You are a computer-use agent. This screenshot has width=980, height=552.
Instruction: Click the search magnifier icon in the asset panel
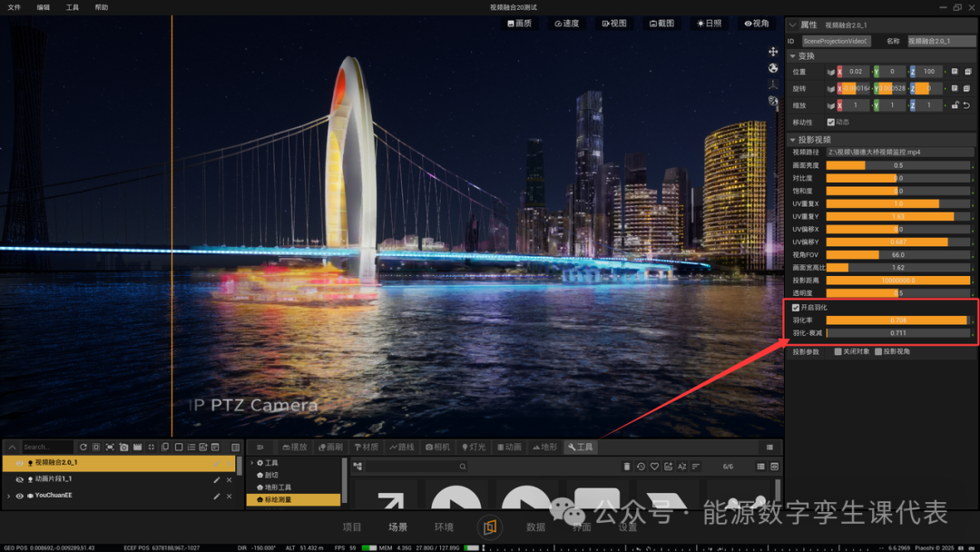(463, 467)
